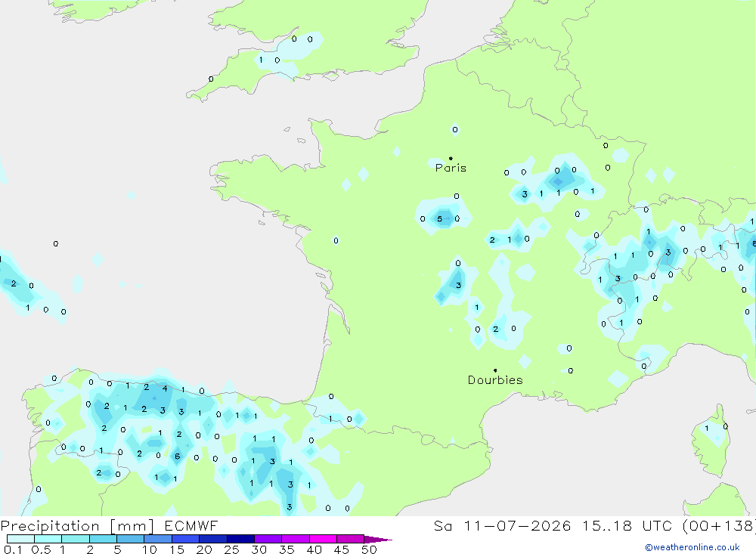
Task: Click the legend label '10'
Action: point(150,549)
